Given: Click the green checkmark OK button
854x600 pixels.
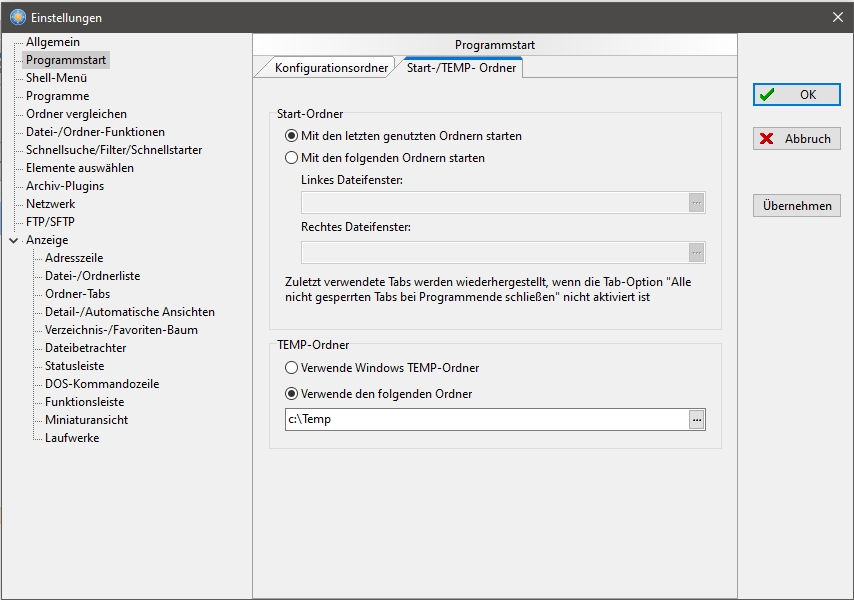Looking at the screenshot, I should tap(796, 95).
